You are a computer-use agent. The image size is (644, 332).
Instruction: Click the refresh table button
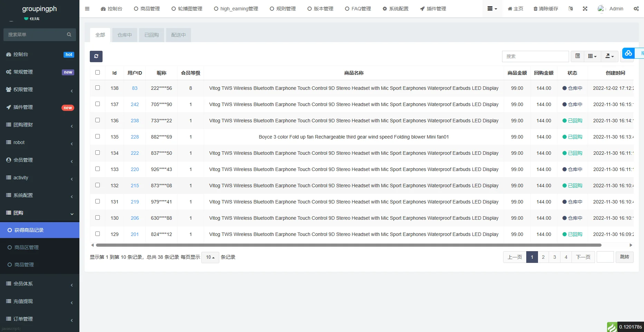96,56
